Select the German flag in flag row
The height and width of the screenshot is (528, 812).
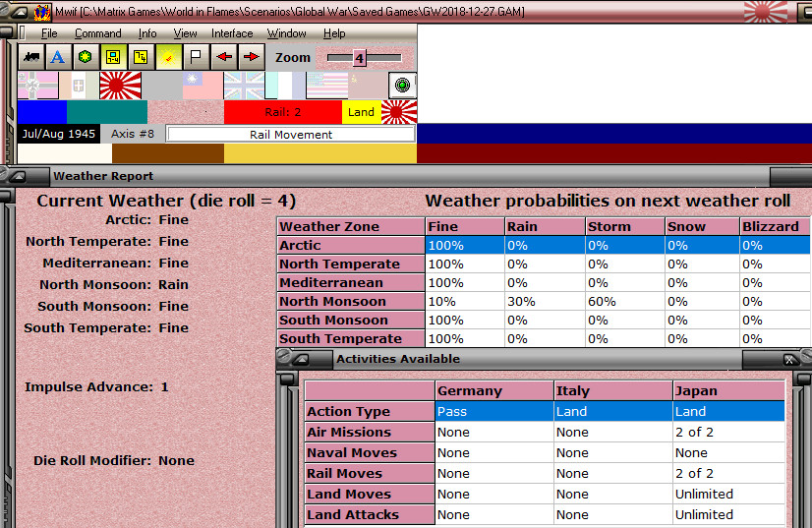[x=37, y=86]
